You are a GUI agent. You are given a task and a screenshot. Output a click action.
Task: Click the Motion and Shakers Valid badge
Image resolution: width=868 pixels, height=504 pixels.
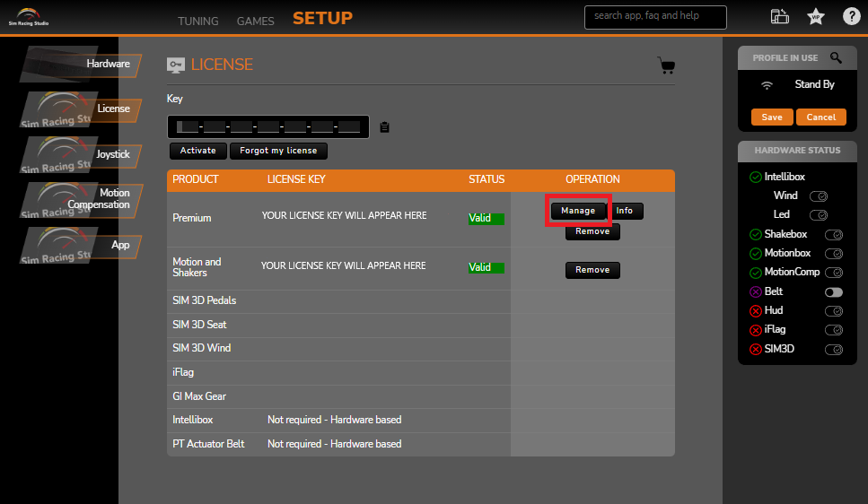(x=486, y=268)
